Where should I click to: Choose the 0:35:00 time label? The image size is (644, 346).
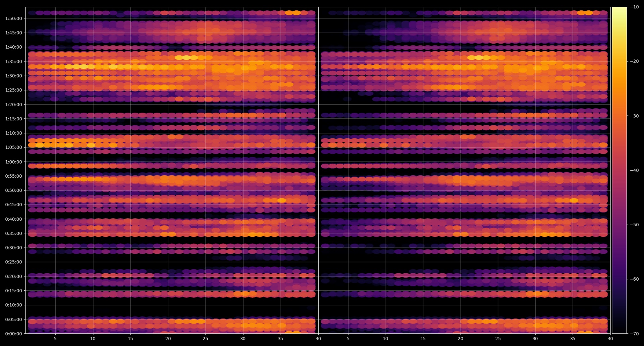click(13, 233)
